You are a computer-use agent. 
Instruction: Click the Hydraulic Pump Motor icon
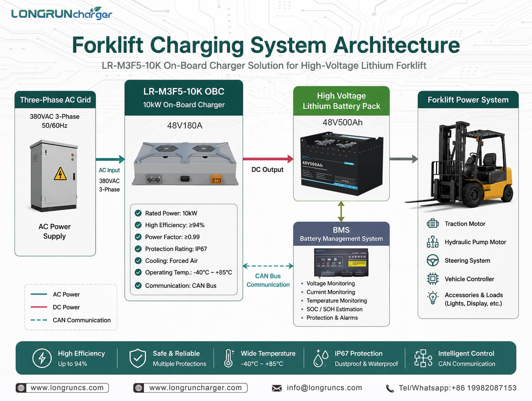pyautogui.click(x=433, y=242)
